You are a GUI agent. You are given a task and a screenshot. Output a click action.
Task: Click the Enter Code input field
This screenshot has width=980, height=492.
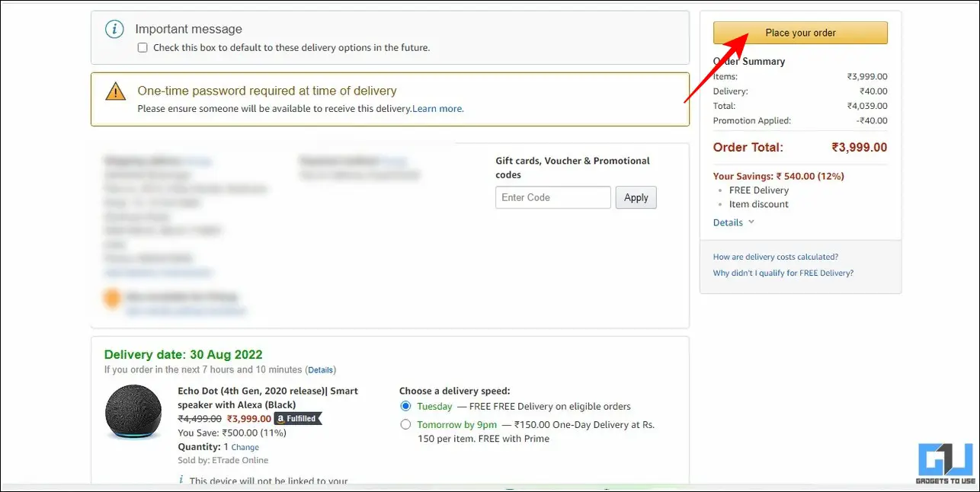553,197
